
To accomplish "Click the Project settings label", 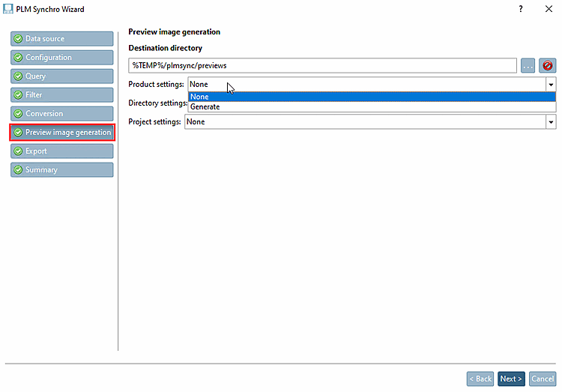I will (x=155, y=122).
